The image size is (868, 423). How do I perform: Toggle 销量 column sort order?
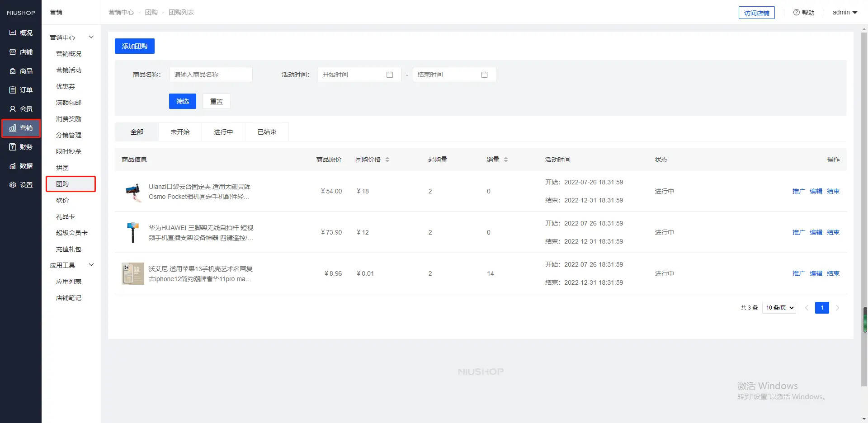point(505,160)
